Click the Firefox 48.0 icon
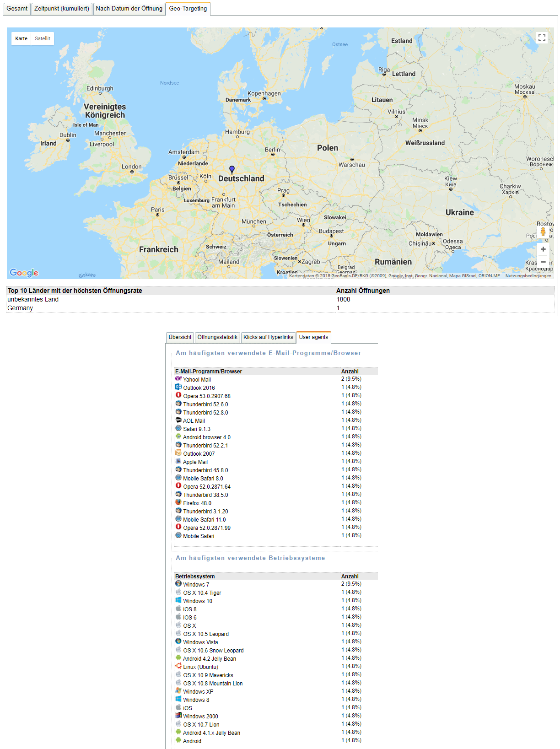The image size is (560, 749). click(x=178, y=502)
